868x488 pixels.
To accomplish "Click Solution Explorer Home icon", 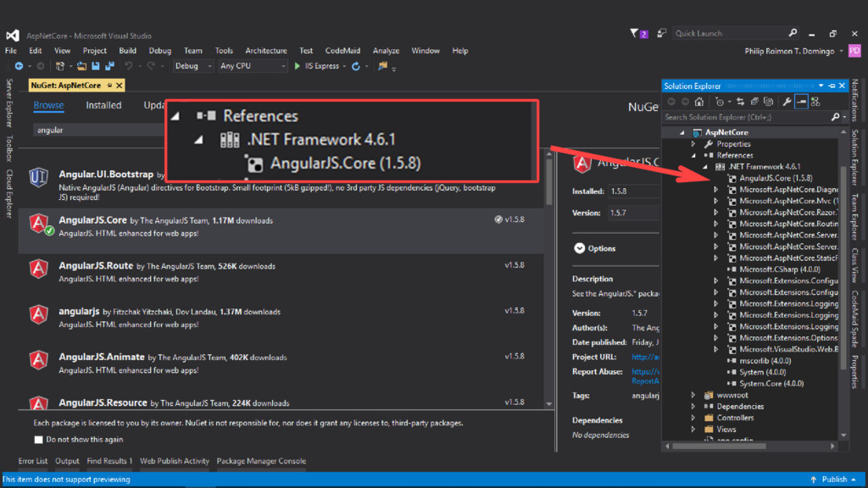I will [x=699, y=102].
